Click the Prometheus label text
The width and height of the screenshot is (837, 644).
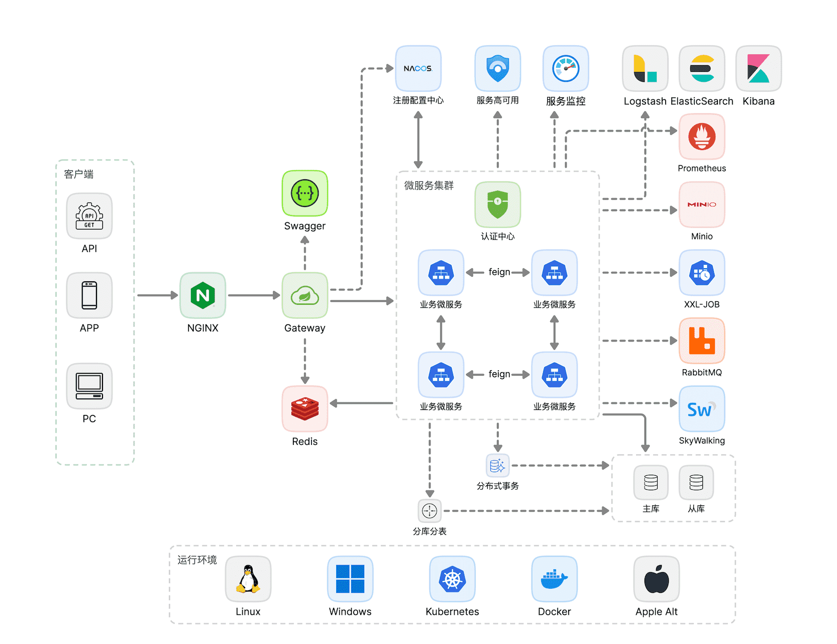[702, 168]
